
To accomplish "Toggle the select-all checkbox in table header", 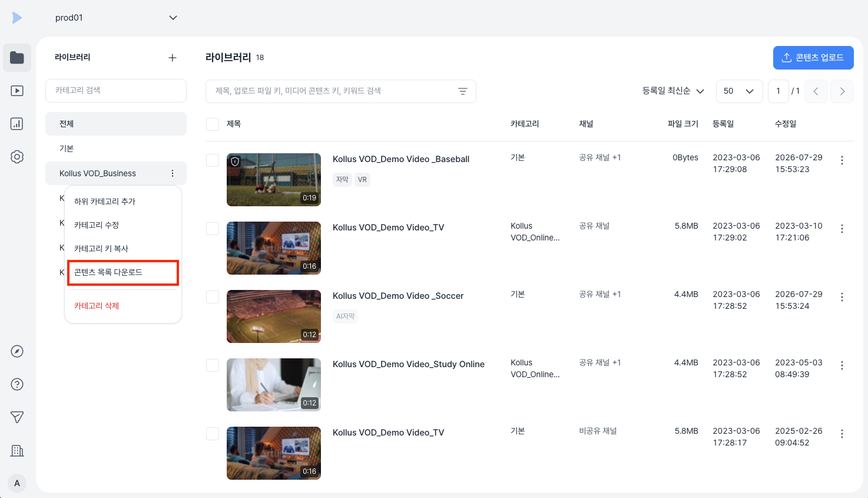I will point(213,124).
